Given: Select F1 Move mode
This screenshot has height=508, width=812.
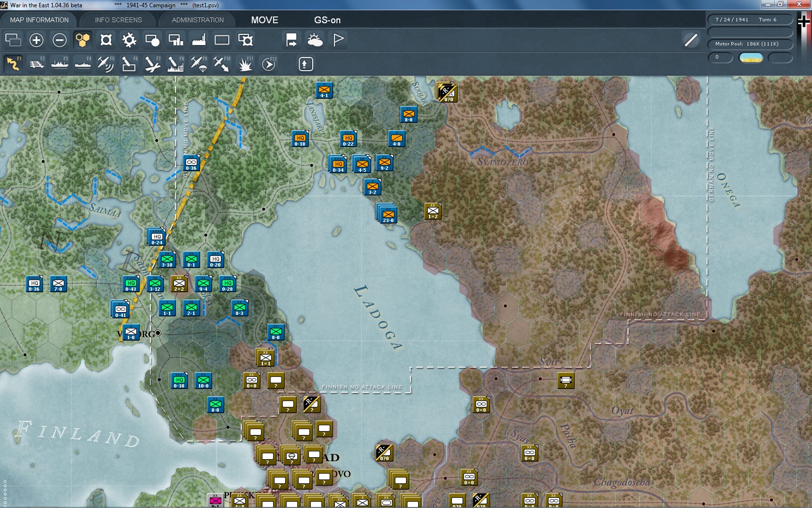Looking at the screenshot, I should tap(14, 64).
